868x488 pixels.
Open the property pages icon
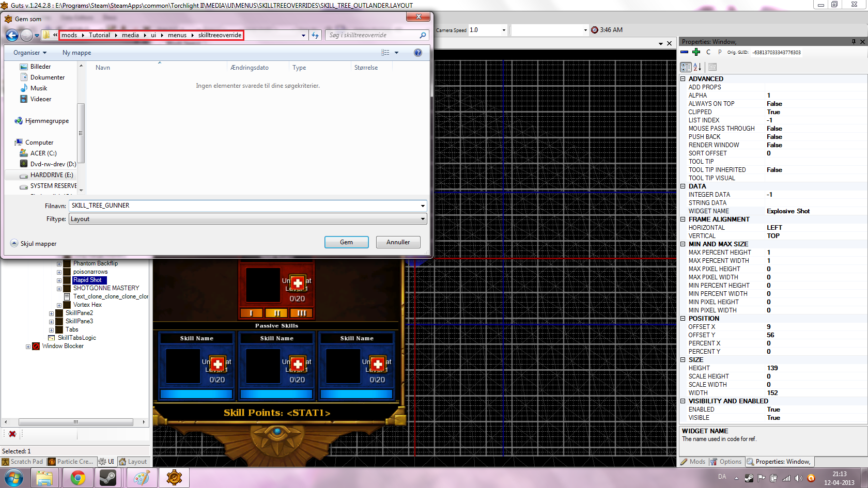pos(712,67)
